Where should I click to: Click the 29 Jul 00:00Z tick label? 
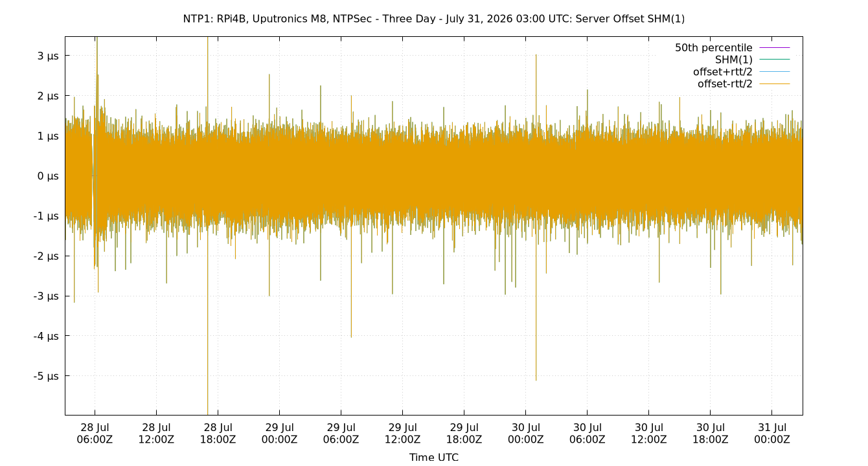point(279,433)
